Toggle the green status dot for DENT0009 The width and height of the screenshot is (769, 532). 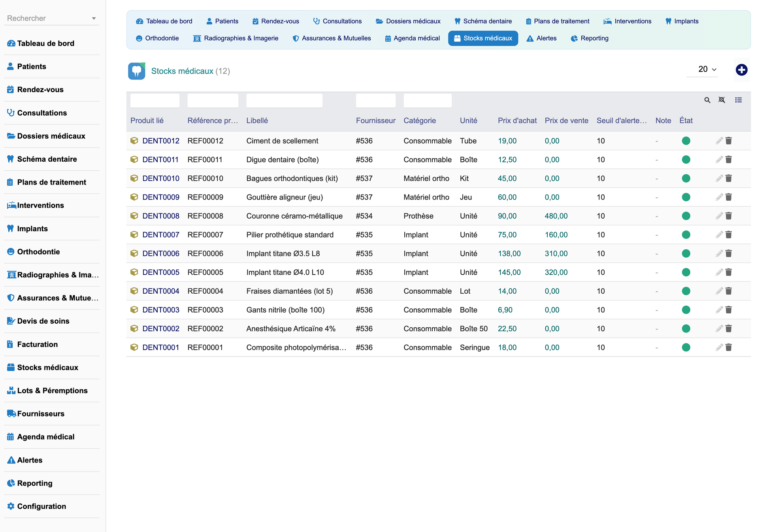click(686, 197)
